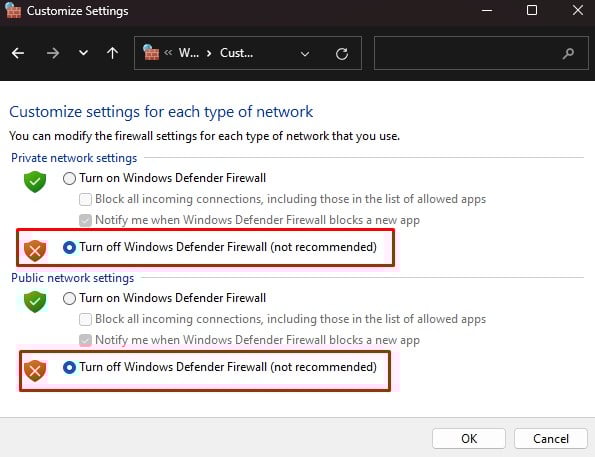Click the search magnifier icon
This screenshot has height=457, width=595.
[x=568, y=54]
